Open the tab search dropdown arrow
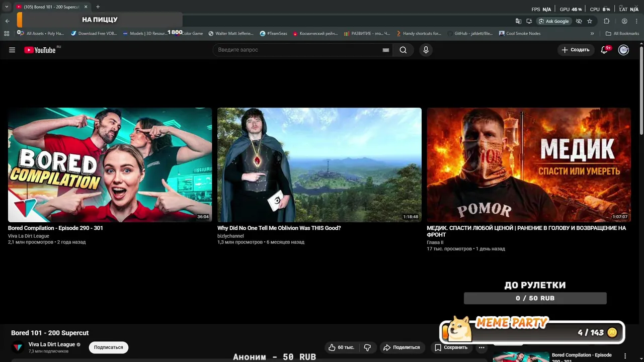Screen dimensions: 644x362 (7, 7)
